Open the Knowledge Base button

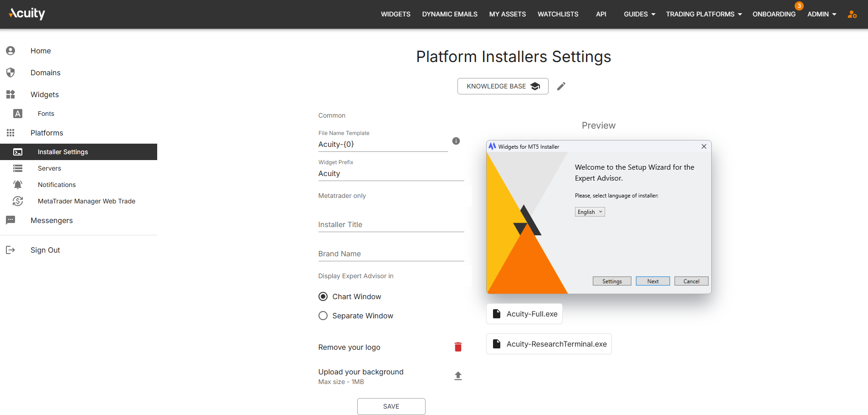click(x=503, y=86)
